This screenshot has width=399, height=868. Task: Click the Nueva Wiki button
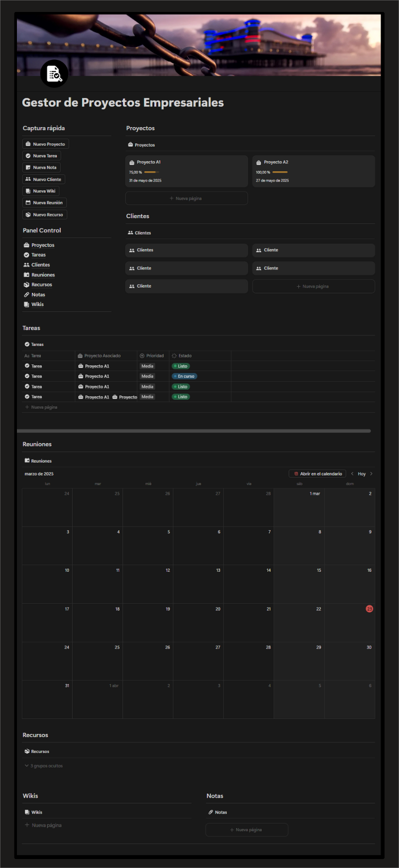40,191
